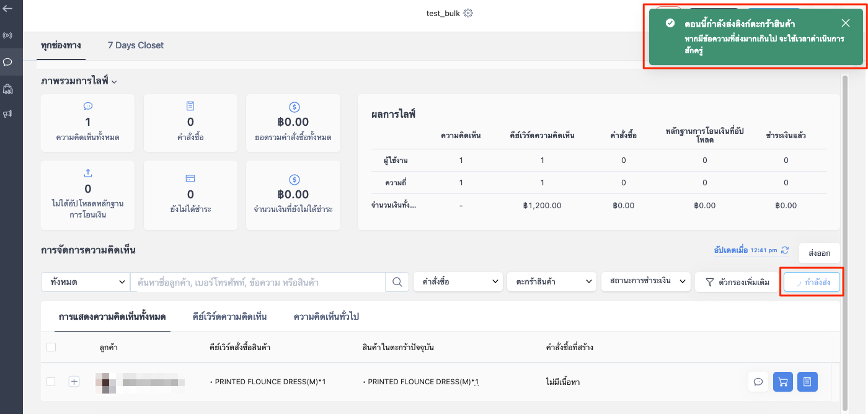Click the จำนวนเงินทั้ง... row label
The width and height of the screenshot is (868, 414).
pyautogui.click(x=394, y=205)
